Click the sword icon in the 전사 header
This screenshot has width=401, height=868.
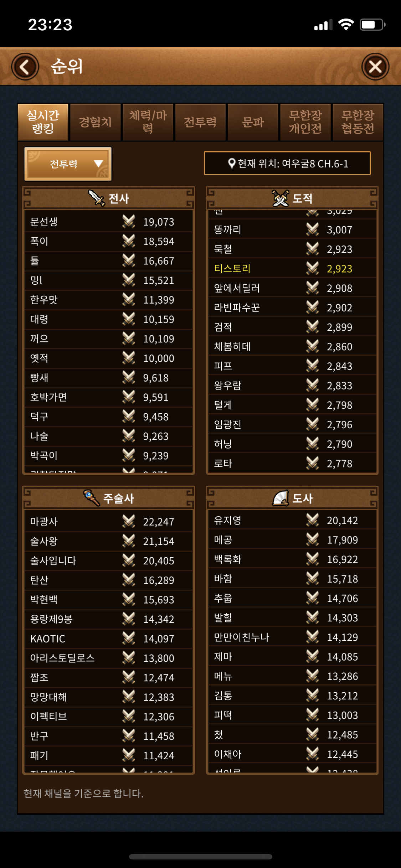(x=97, y=198)
